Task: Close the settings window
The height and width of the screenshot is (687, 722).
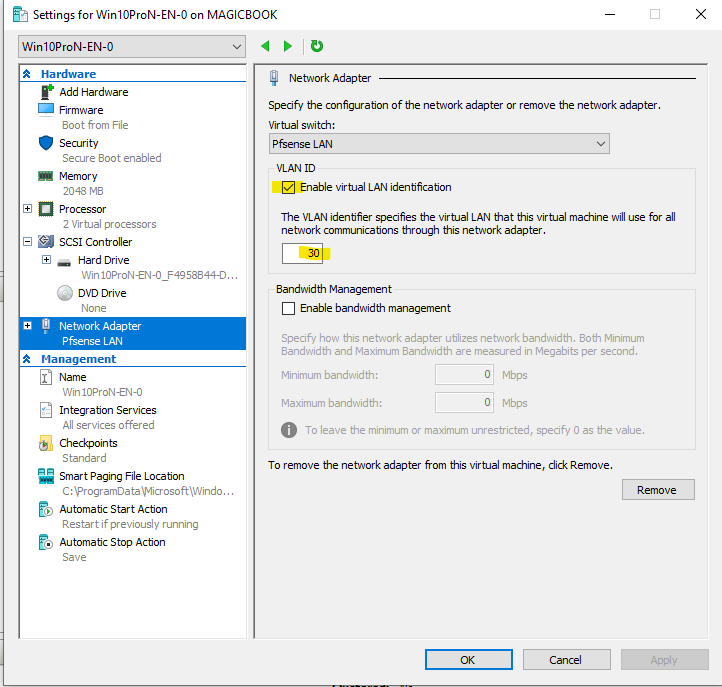Action: coord(701,14)
